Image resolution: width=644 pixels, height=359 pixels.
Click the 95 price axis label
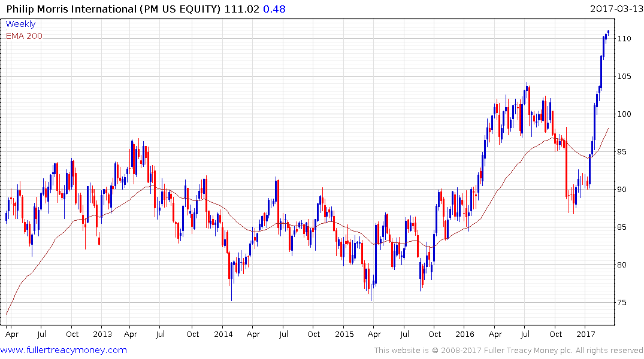click(x=622, y=152)
